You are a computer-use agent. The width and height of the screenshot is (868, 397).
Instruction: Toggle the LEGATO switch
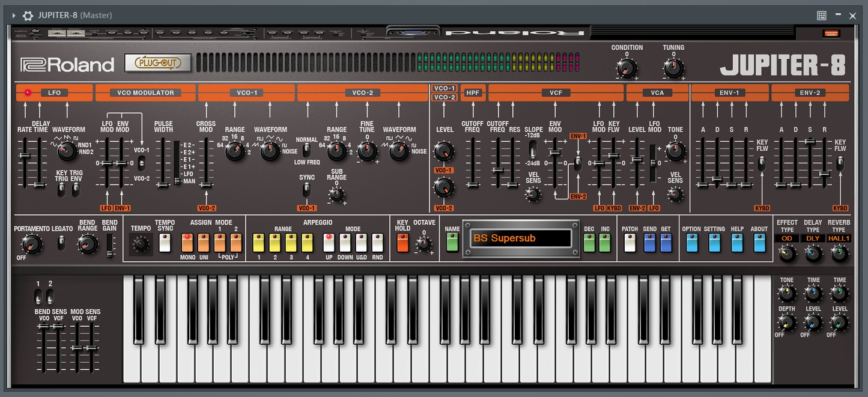(x=61, y=243)
